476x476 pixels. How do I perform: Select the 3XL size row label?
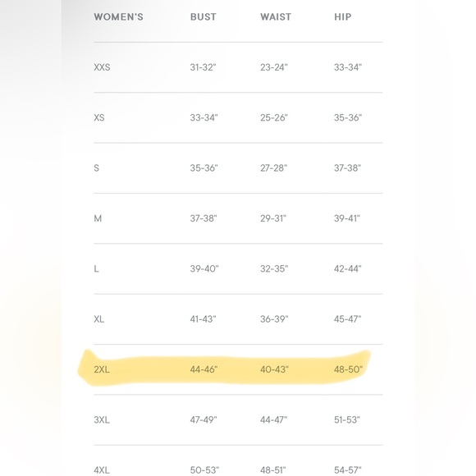tap(102, 420)
